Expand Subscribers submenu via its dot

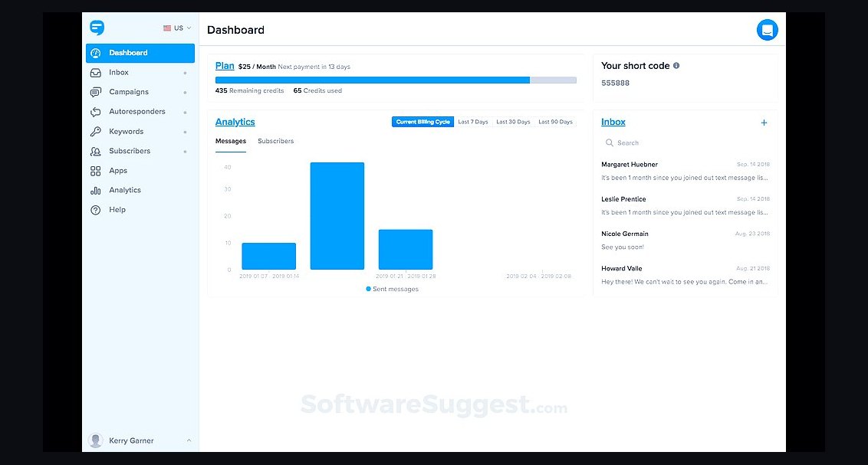click(185, 152)
